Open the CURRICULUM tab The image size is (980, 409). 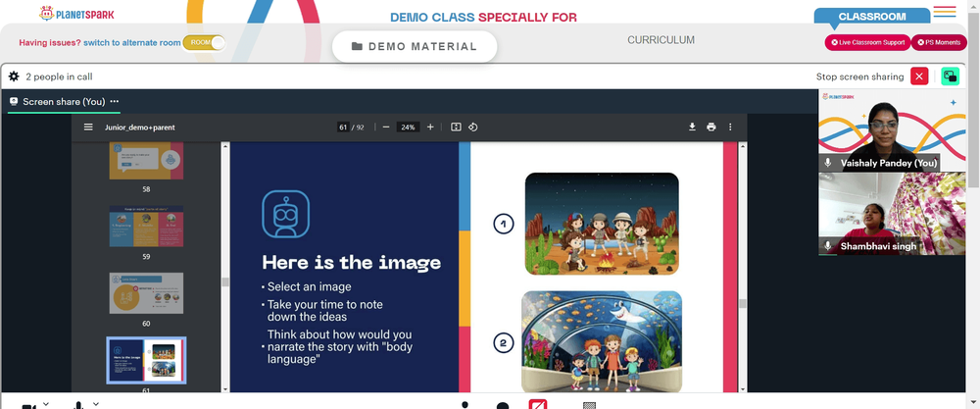click(661, 40)
